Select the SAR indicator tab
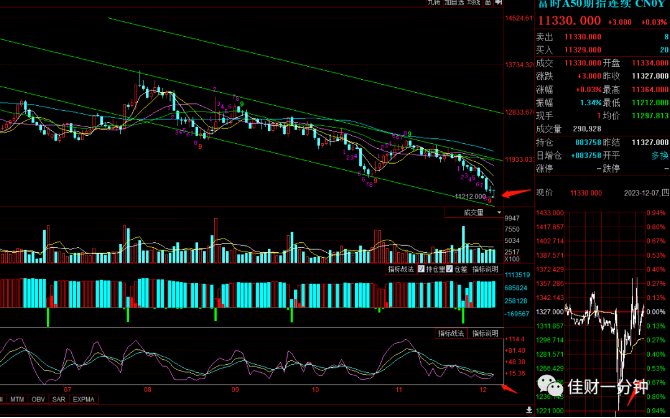The image size is (670, 418). coord(59,400)
